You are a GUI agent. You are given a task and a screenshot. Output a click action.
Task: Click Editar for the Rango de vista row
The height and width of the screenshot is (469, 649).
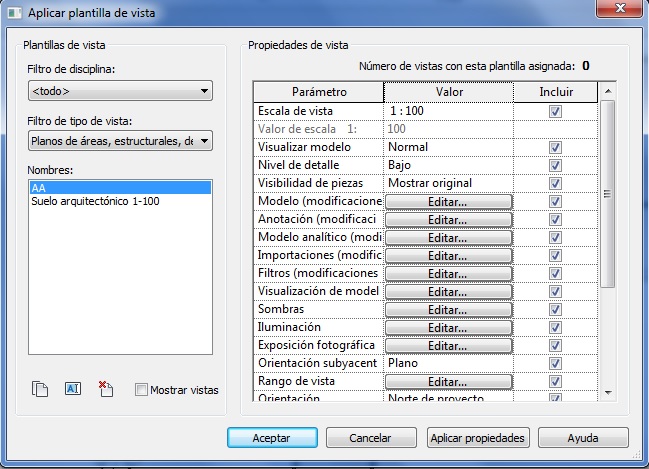[x=447, y=382]
